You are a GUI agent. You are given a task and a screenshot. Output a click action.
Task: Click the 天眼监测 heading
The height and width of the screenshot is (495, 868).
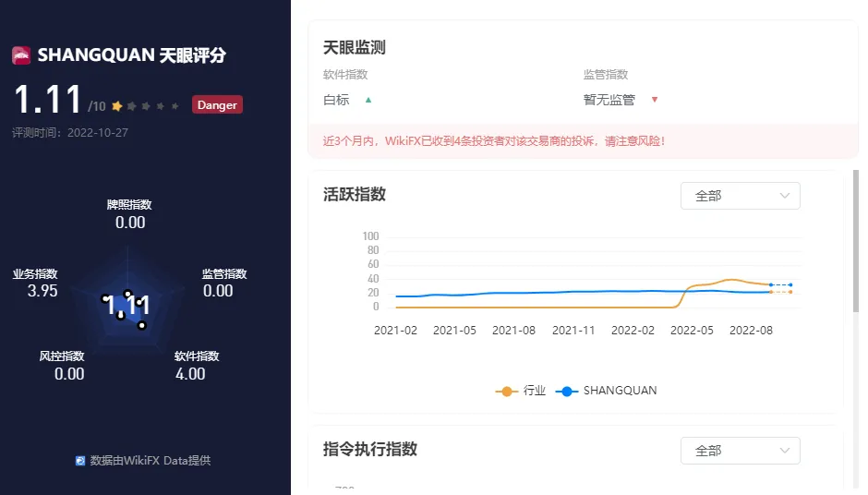pos(355,48)
